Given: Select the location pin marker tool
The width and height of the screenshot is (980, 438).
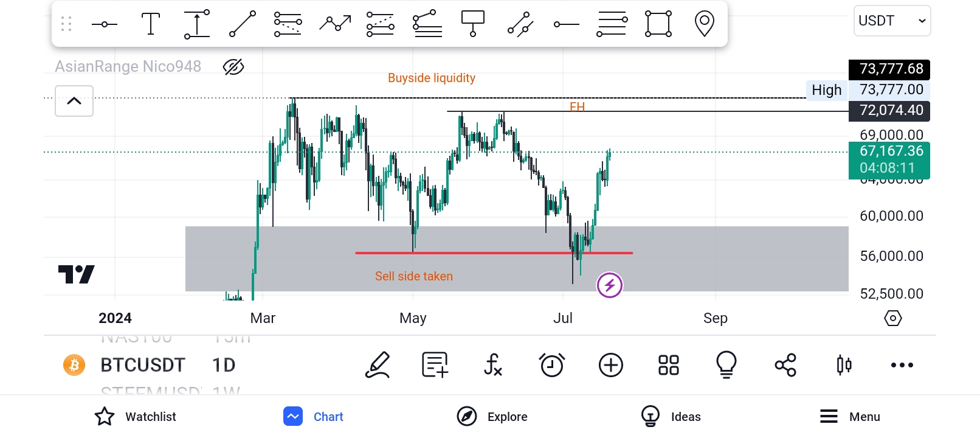Looking at the screenshot, I should pos(704,24).
